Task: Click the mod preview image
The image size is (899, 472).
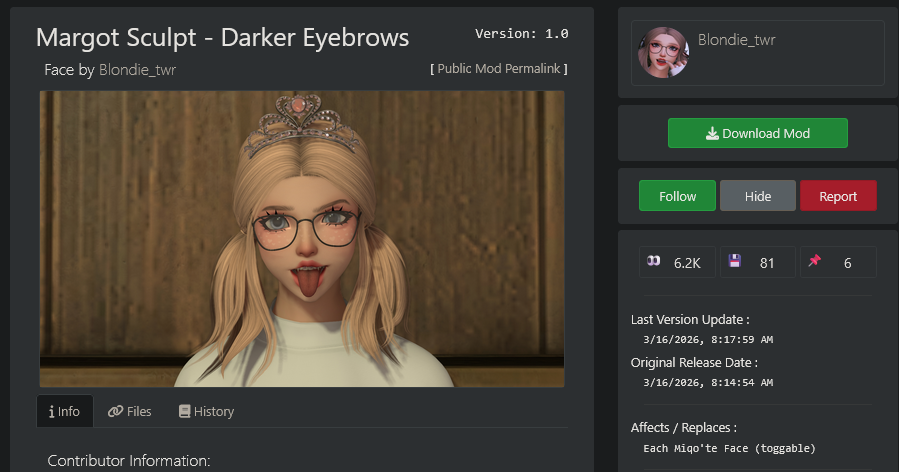Action: (302, 239)
